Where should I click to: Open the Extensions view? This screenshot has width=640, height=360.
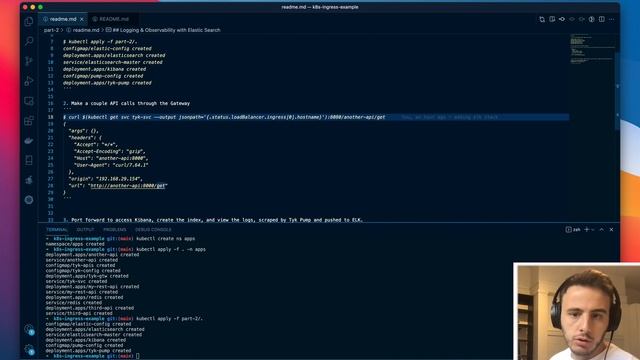pos(29,121)
